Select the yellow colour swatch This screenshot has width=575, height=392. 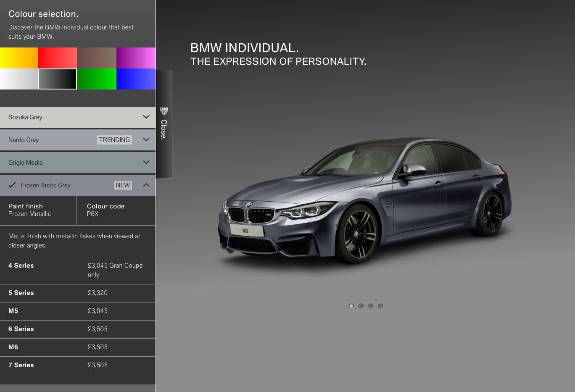[x=19, y=58]
